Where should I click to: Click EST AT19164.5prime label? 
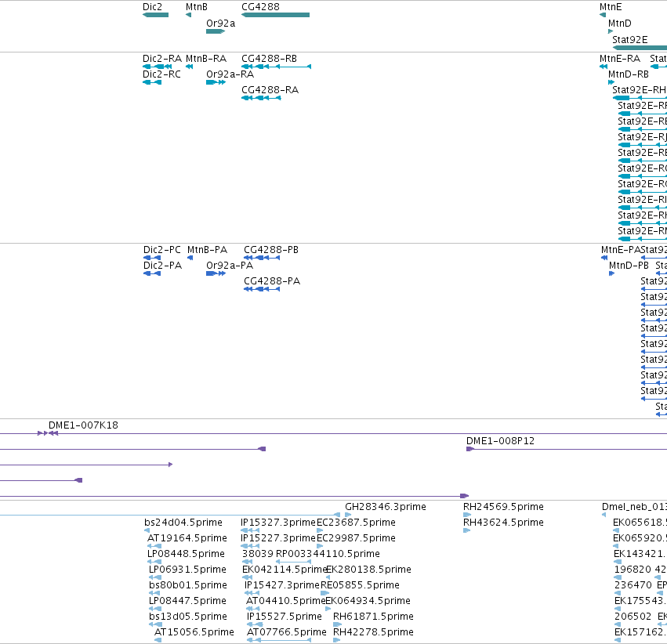point(187,538)
